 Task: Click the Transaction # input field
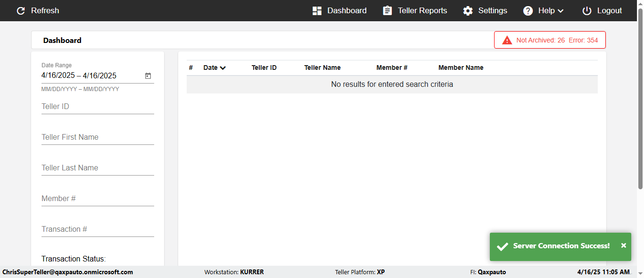coord(98,229)
